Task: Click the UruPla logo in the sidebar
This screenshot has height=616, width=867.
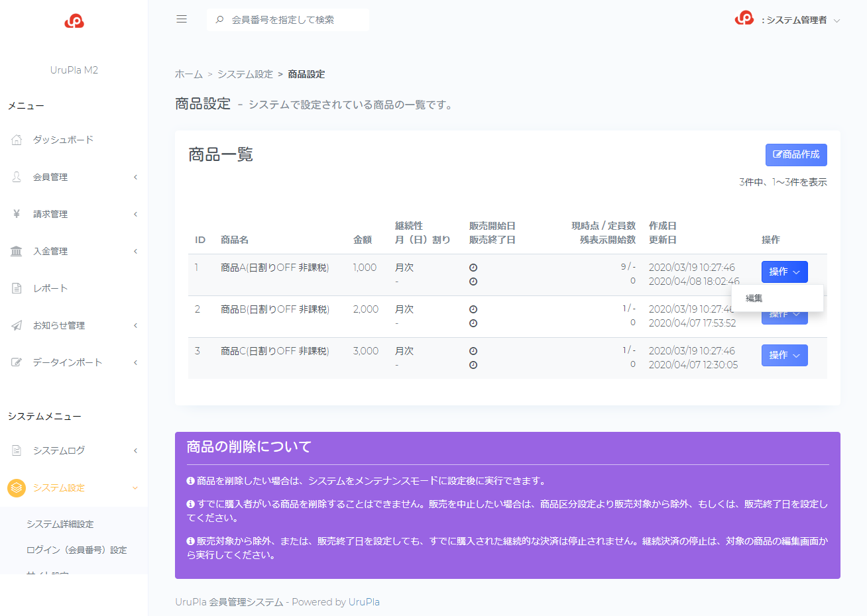Action: click(74, 21)
